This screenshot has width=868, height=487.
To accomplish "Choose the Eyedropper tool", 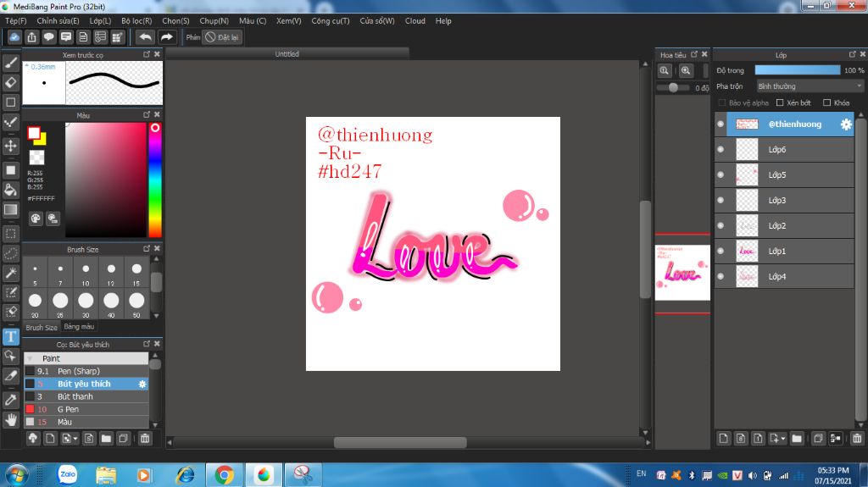I will pos(11,399).
